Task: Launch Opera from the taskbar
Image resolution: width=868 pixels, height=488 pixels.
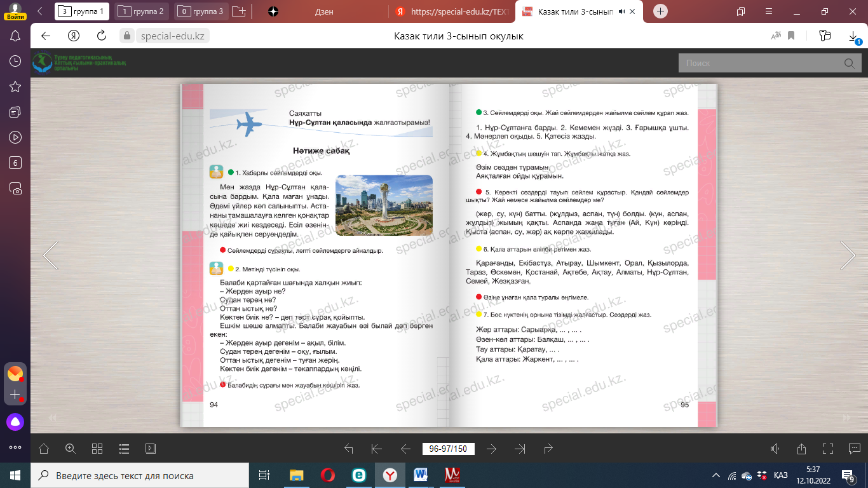Action: coord(327,475)
